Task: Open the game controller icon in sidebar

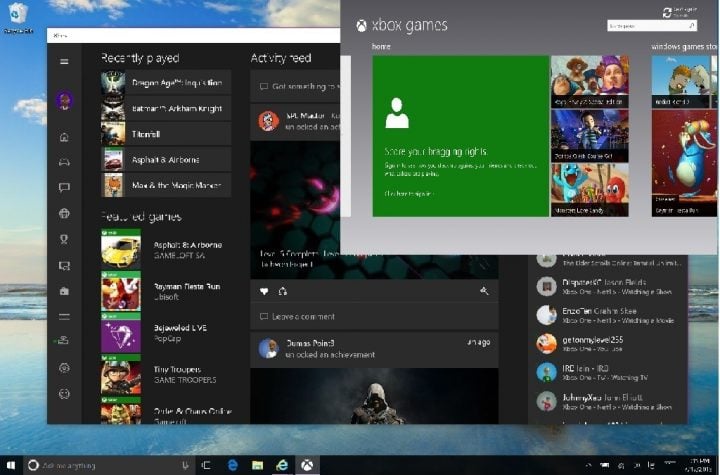Action: click(64, 162)
